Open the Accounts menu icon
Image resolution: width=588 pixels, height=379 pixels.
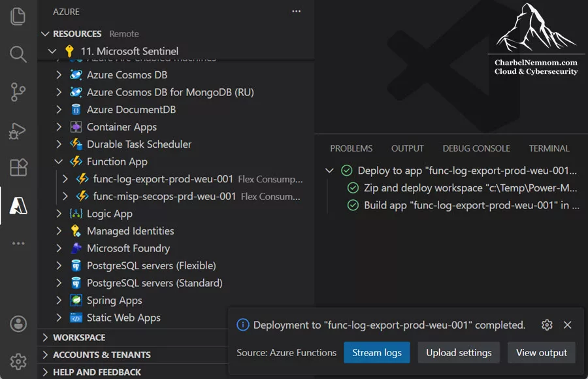pyautogui.click(x=18, y=323)
